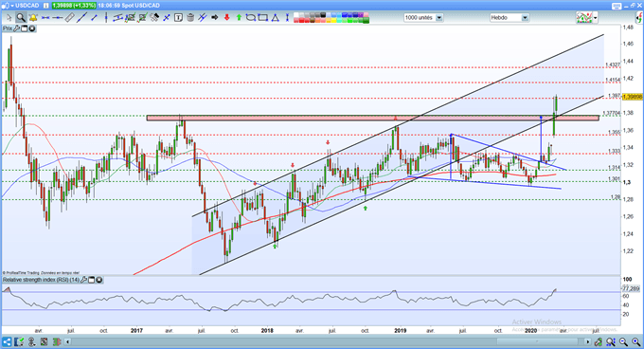Open the Hebdo timeframe dropdown

tap(525, 18)
